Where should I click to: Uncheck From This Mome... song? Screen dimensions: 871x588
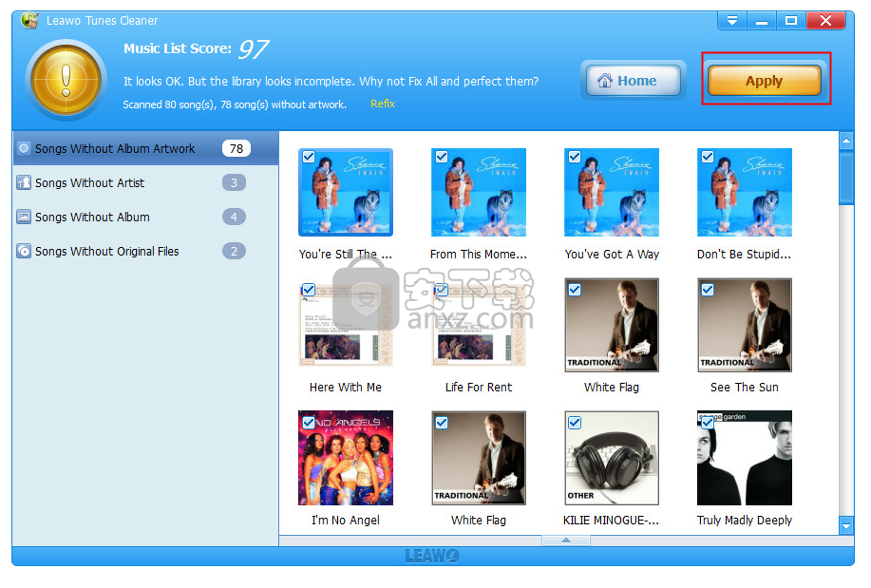(442, 158)
